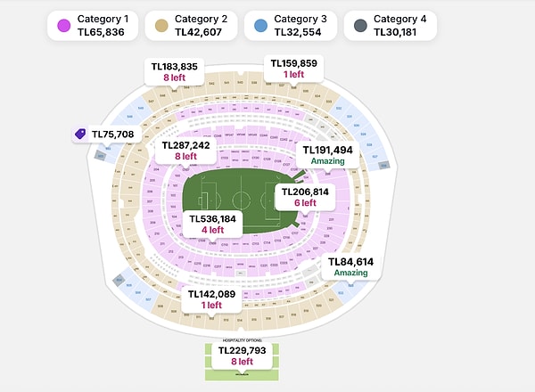Viewport: 535px width, 392px height.
Task: Open the TL183,835 8 left listing
Action: (x=174, y=71)
